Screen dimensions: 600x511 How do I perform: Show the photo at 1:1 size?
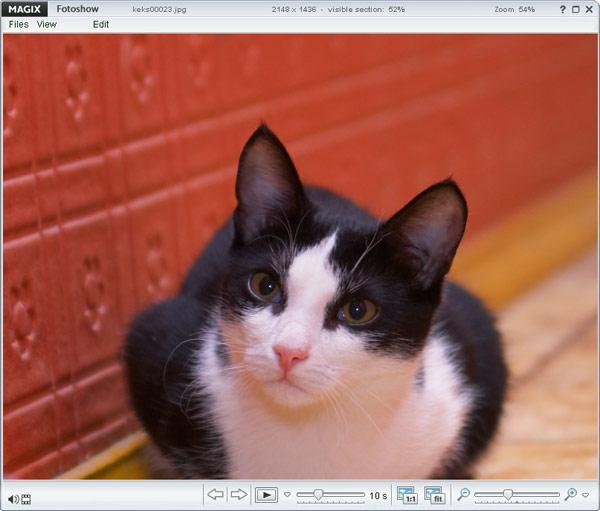pyautogui.click(x=407, y=495)
